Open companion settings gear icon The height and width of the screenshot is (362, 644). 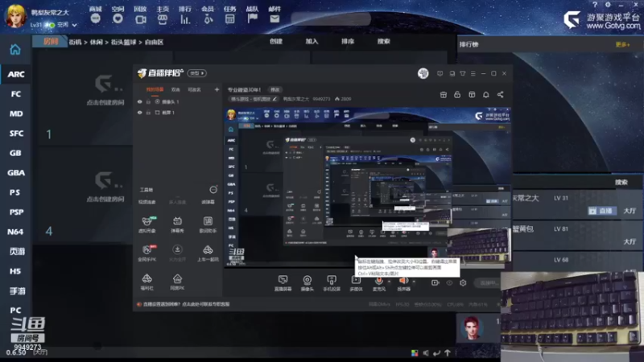click(463, 283)
